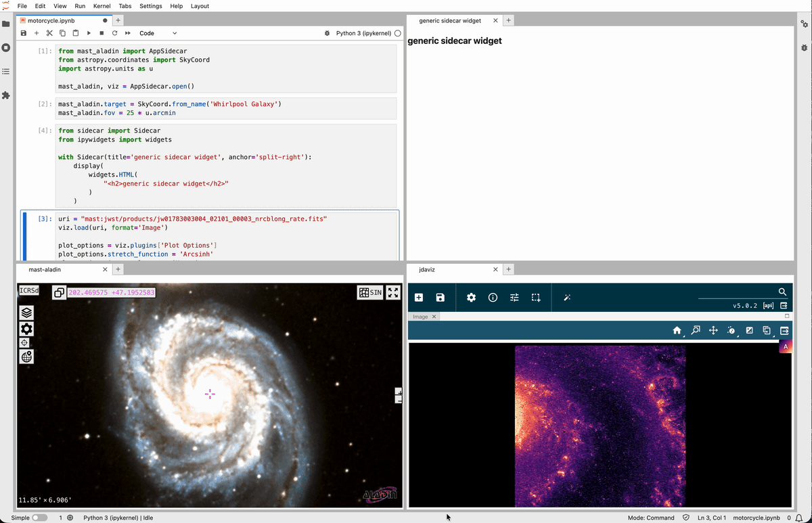Open jdaviz plugin tray sliders icon
The image size is (812, 523).
point(514,298)
